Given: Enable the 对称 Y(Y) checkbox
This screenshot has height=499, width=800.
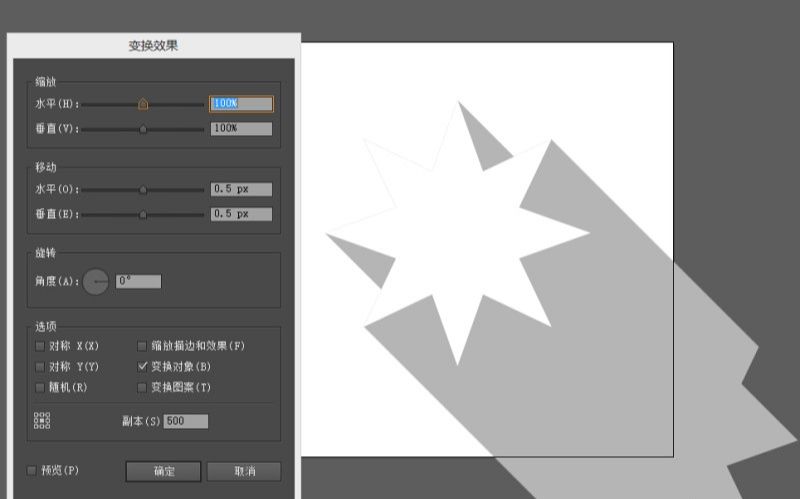Looking at the screenshot, I should click(40, 367).
